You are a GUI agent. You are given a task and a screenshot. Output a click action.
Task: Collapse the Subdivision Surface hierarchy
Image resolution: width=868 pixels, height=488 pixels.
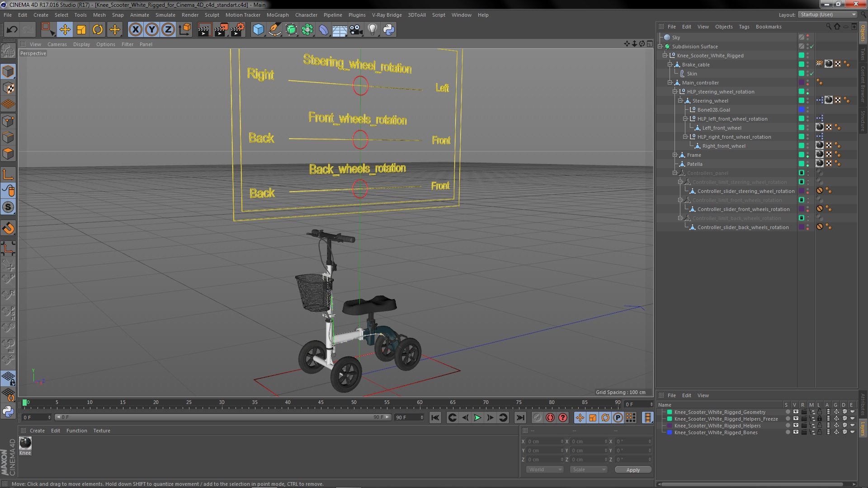(x=660, y=47)
